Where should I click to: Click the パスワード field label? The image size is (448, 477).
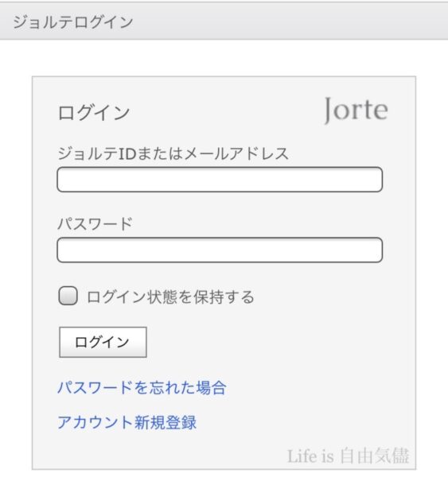click(x=95, y=224)
